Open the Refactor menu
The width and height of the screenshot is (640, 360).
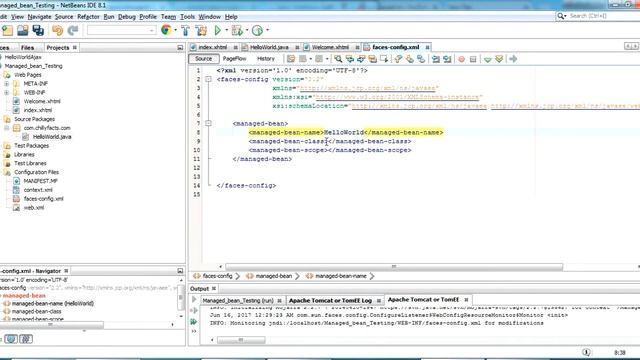point(88,17)
